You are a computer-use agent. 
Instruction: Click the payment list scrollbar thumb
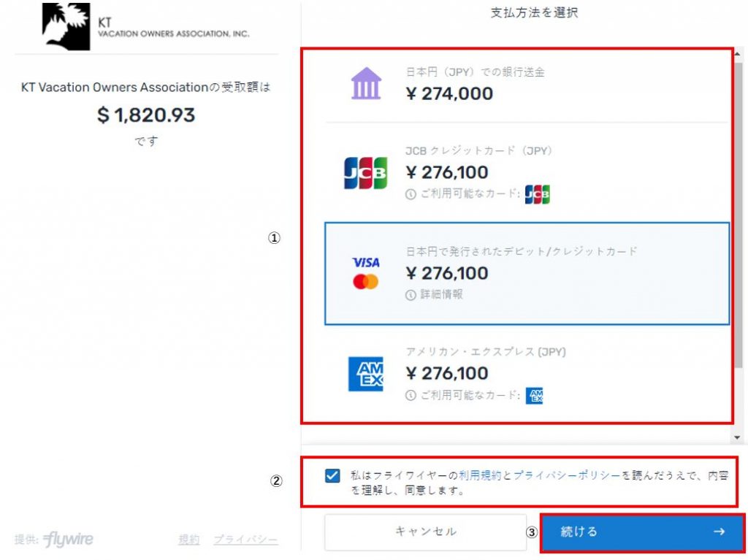(x=739, y=215)
